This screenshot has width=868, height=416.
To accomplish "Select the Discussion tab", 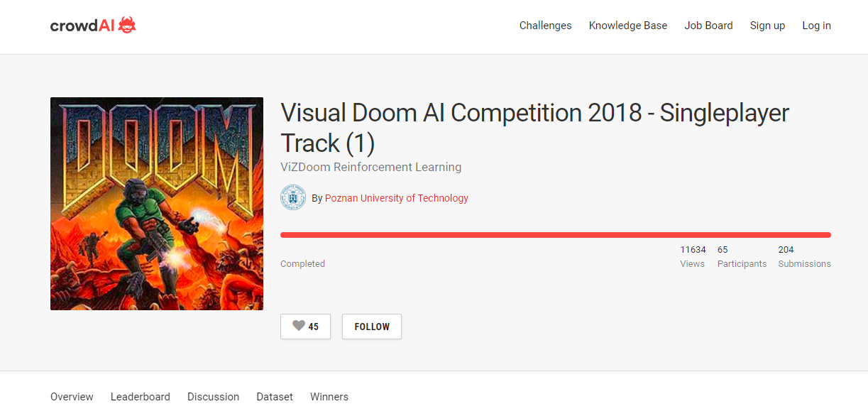I will click(213, 397).
